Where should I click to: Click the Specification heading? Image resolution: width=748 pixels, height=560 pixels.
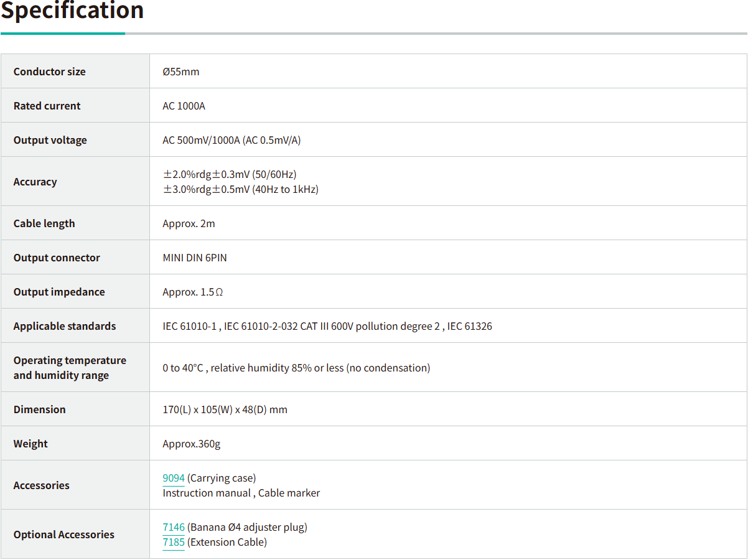pyautogui.click(x=72, y=11)
